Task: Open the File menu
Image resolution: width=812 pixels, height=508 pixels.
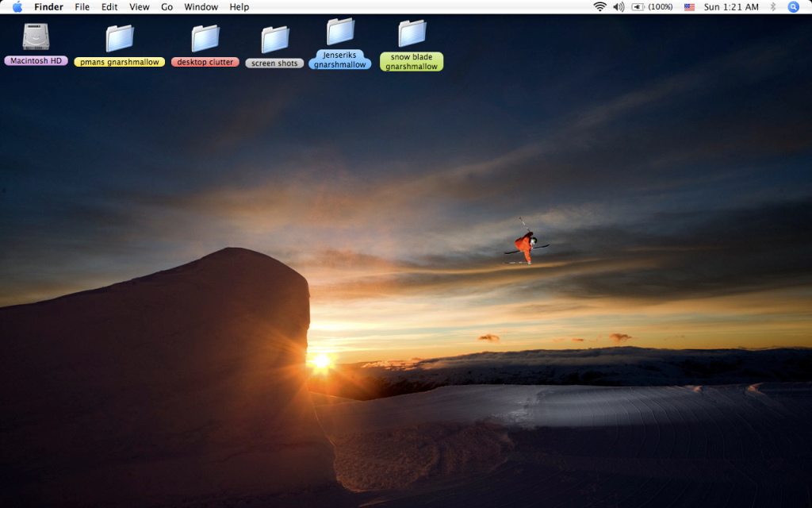Action: [x=82, y=7]
